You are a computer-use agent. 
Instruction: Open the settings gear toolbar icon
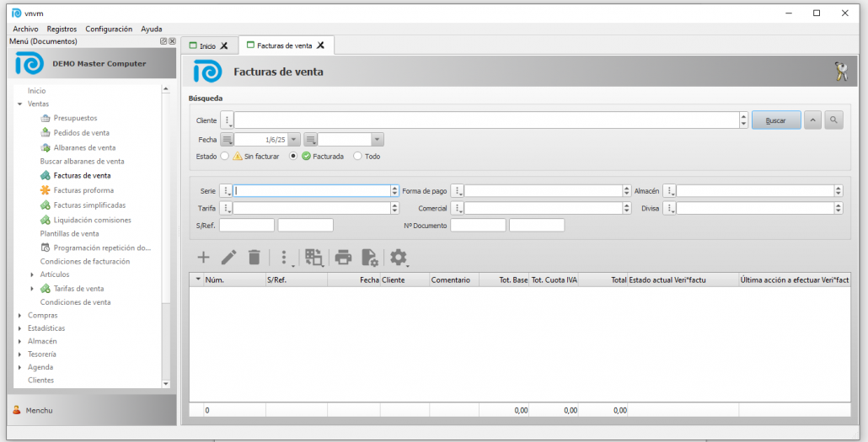(397, 257)
